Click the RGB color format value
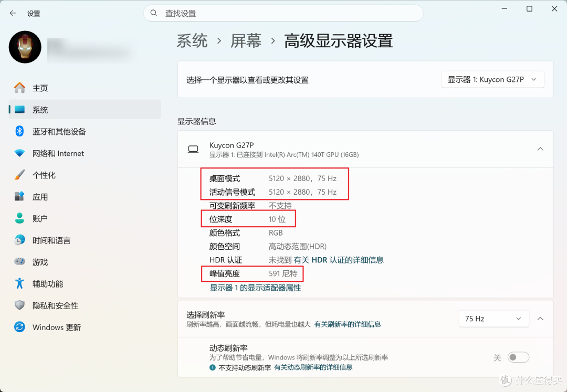 point(276,232)
